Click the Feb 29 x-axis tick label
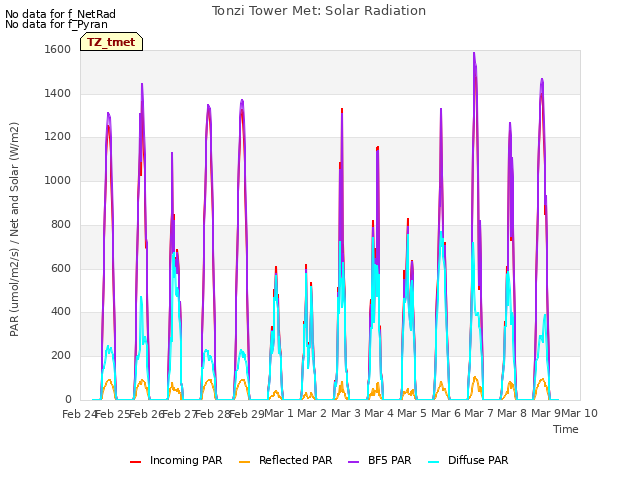The height and width of the screenshot is (480, 640). [247, 414]
